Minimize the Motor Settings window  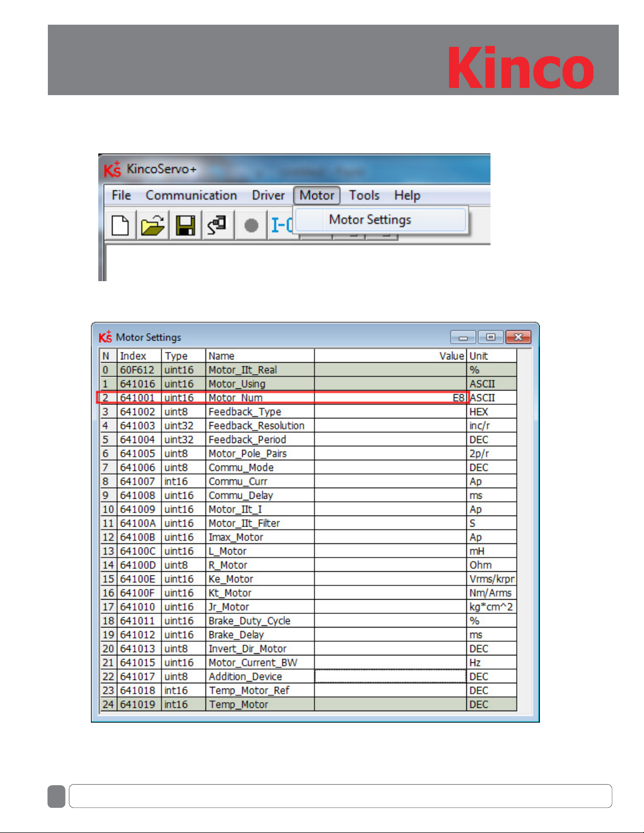[463, 337]
